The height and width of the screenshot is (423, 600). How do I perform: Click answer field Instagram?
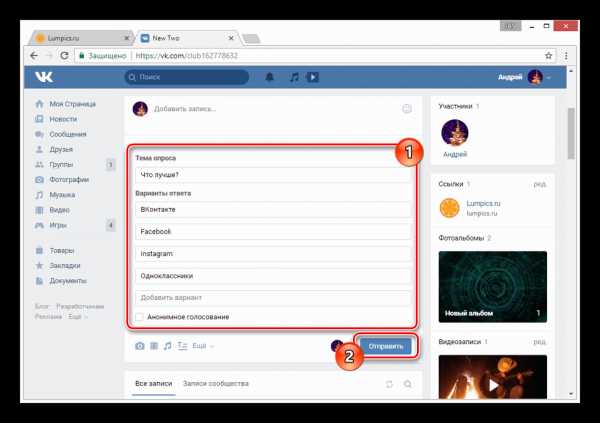coord(273,254)
